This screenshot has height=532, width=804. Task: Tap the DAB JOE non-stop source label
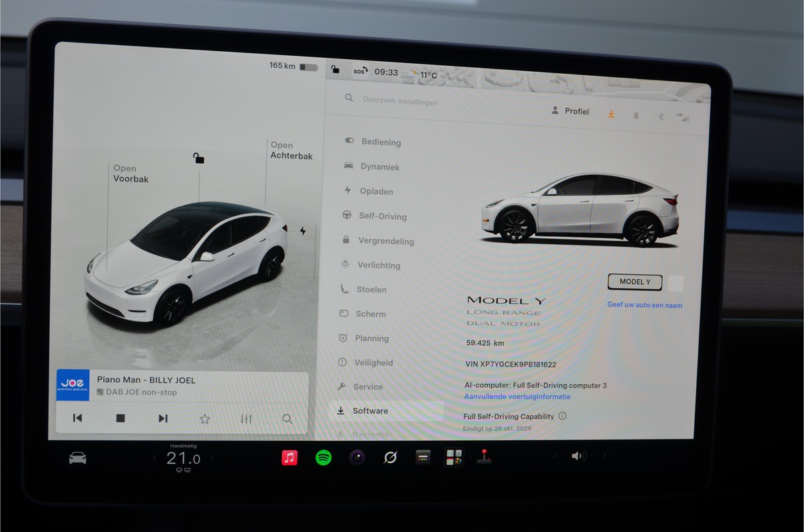tap(136, 392)
